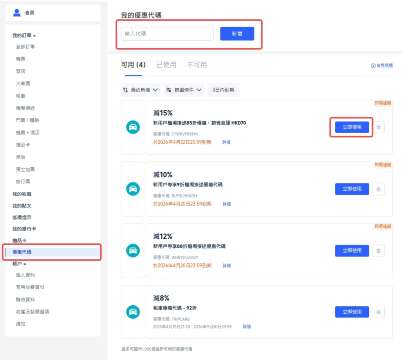
Task: Click 立即使用 on the 減15% coupon
Action: pos(352,127)
